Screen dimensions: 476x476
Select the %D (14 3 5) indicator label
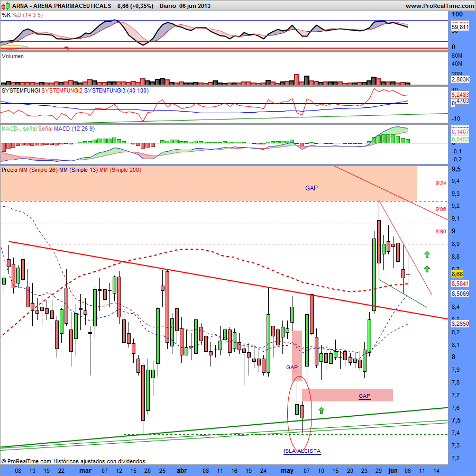(28, 15)
